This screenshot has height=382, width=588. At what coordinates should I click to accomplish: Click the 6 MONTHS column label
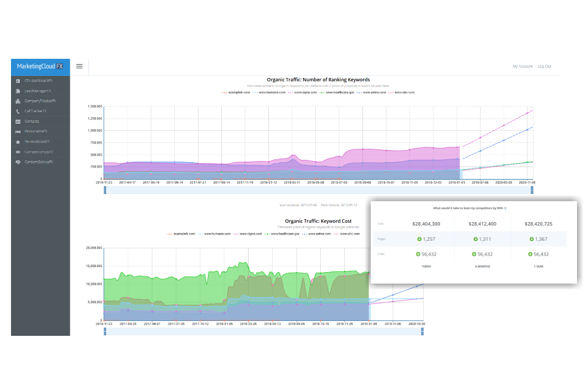[482, 267]
